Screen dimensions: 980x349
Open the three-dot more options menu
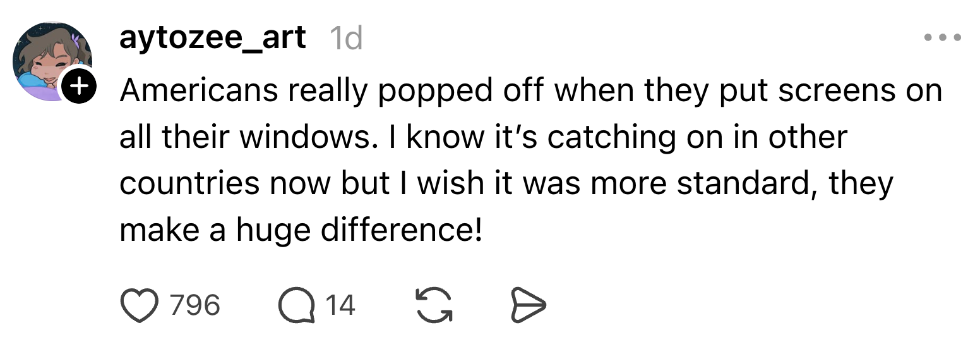[942, 38]
